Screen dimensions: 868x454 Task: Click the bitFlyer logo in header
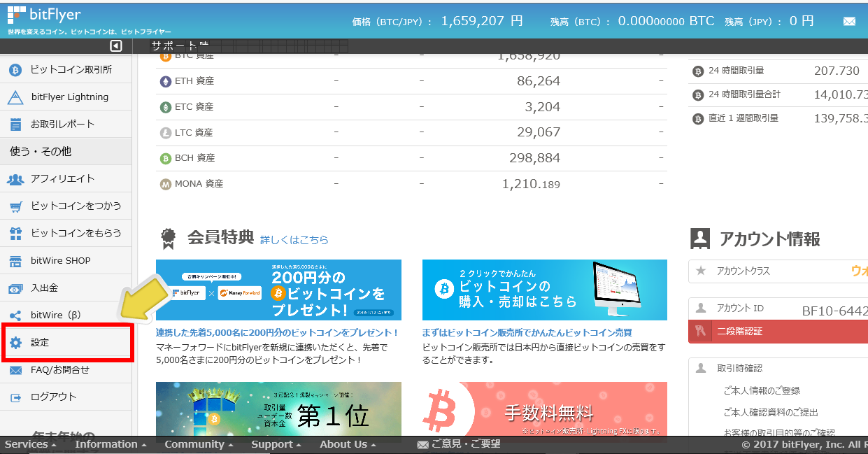(43, 15)
